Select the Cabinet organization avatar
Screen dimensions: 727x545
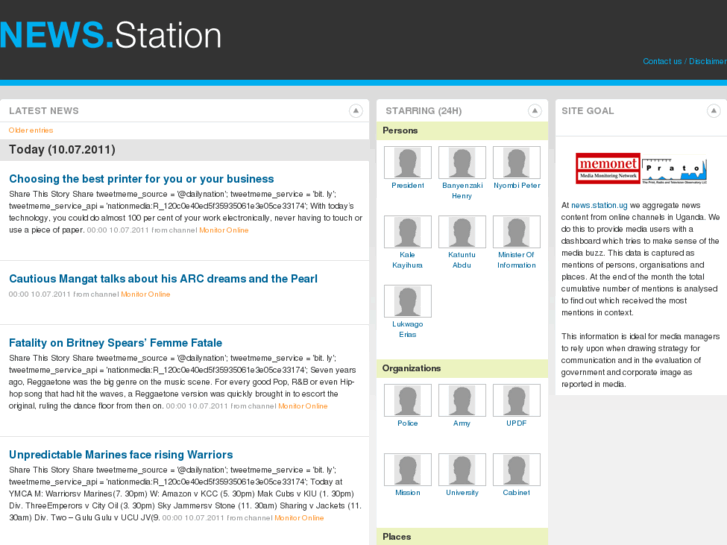click(517, 469)
